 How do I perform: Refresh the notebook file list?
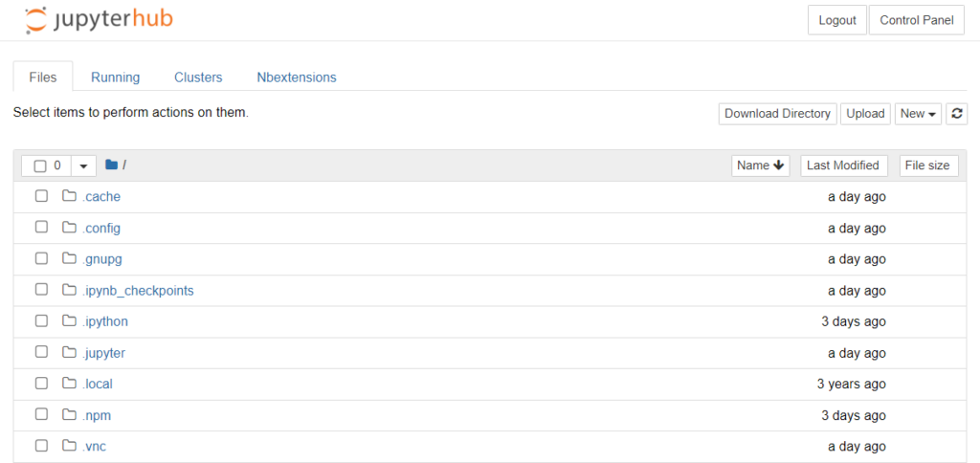957,114
